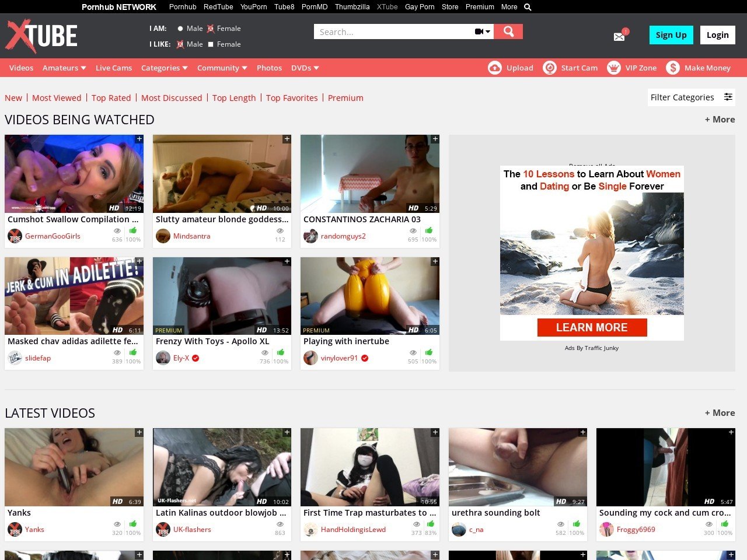
Task: Click the XTube logo
Action: click(x=41, y=36)
